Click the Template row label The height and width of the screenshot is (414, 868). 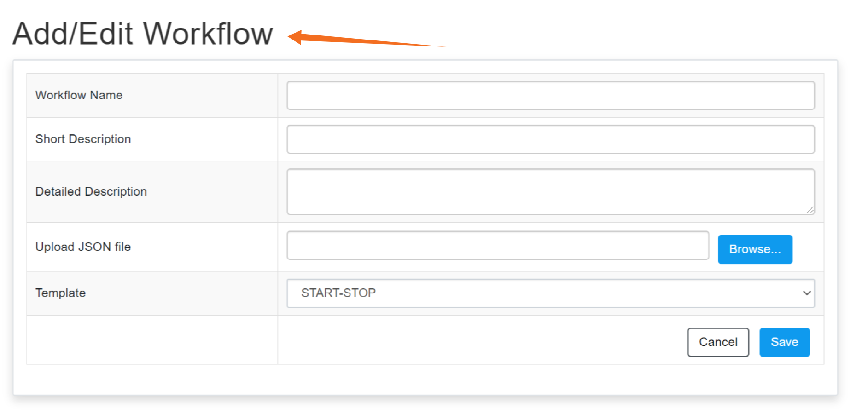60,293
